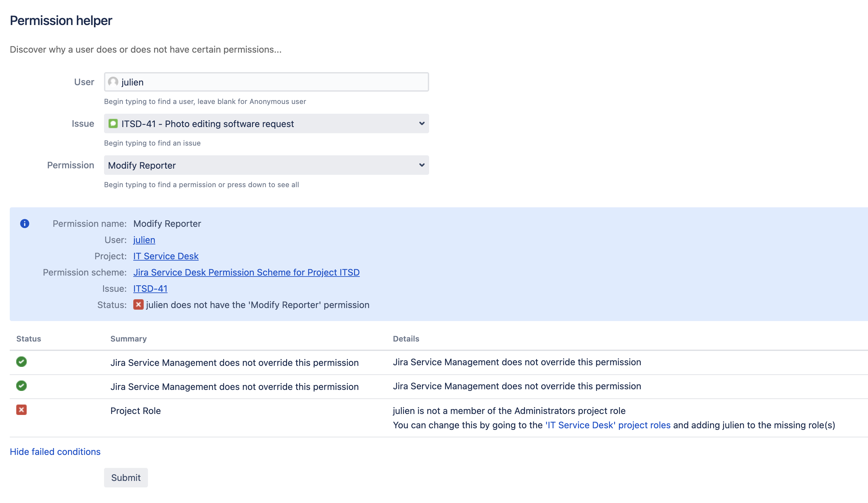Click the green issue type icon for ITSD-41
This screenshot has width=868, height=503.
(x=113, y=123)
